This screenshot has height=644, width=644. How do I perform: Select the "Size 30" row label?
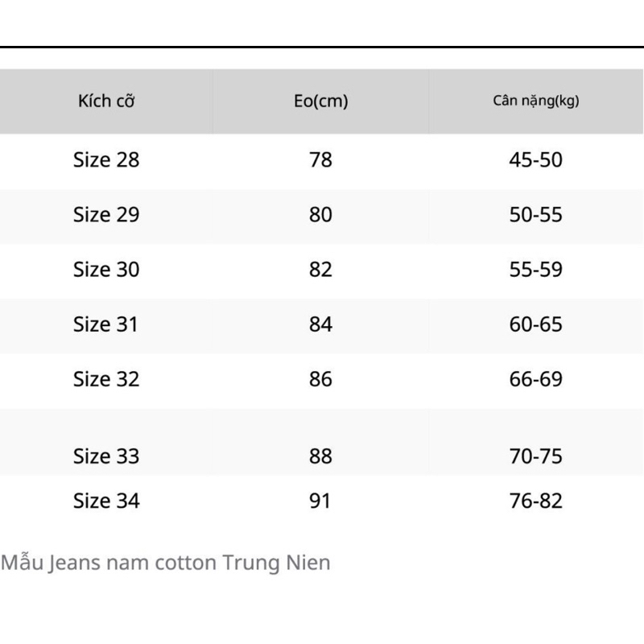pos(106,269)
